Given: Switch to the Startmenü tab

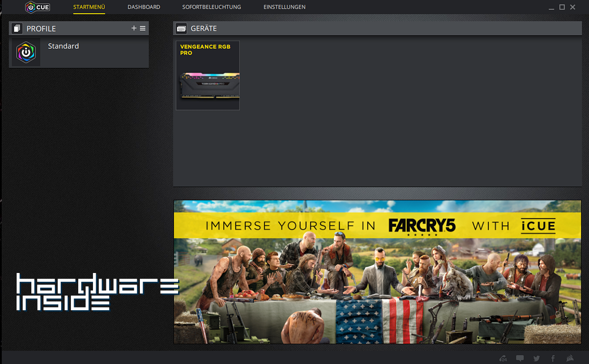Looking at the screenshot, I should pos(89,7).
